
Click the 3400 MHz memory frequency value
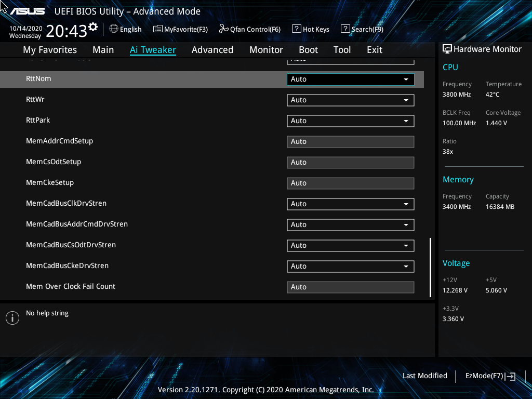[x=457, y=207]
